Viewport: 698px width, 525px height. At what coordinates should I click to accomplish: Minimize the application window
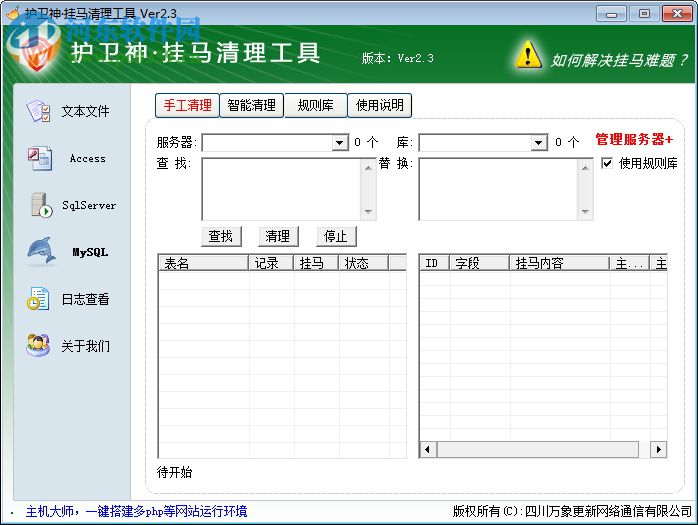[x=612, y=14]
